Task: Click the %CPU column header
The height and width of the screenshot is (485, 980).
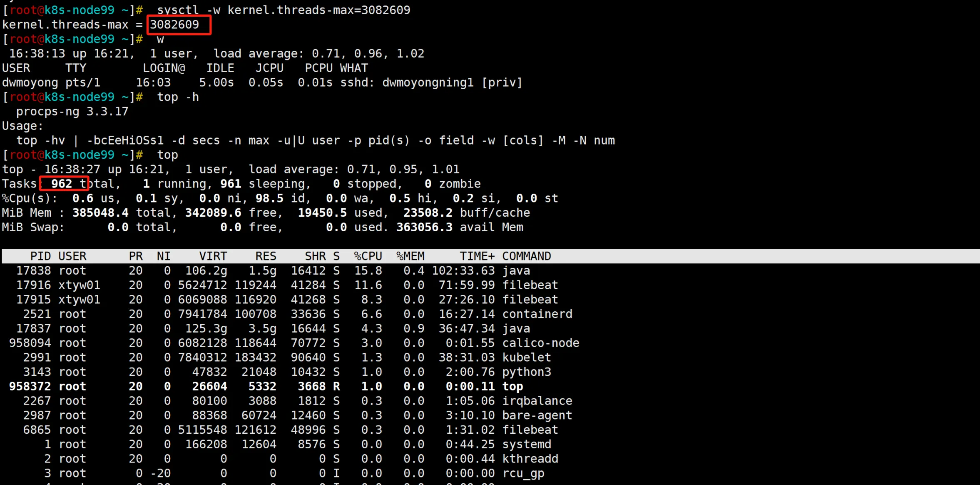Action: (x=368, y=256)
